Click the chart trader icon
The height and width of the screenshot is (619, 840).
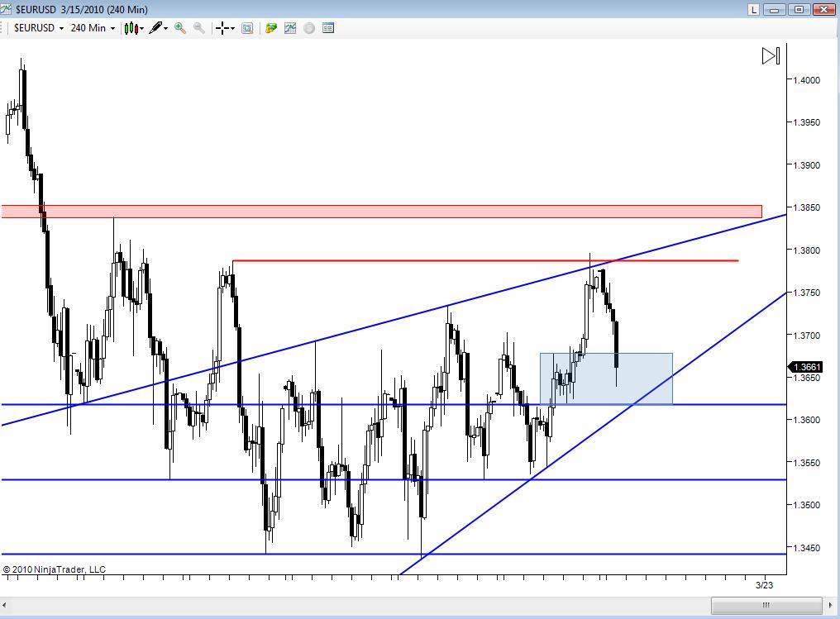(271, 28)
